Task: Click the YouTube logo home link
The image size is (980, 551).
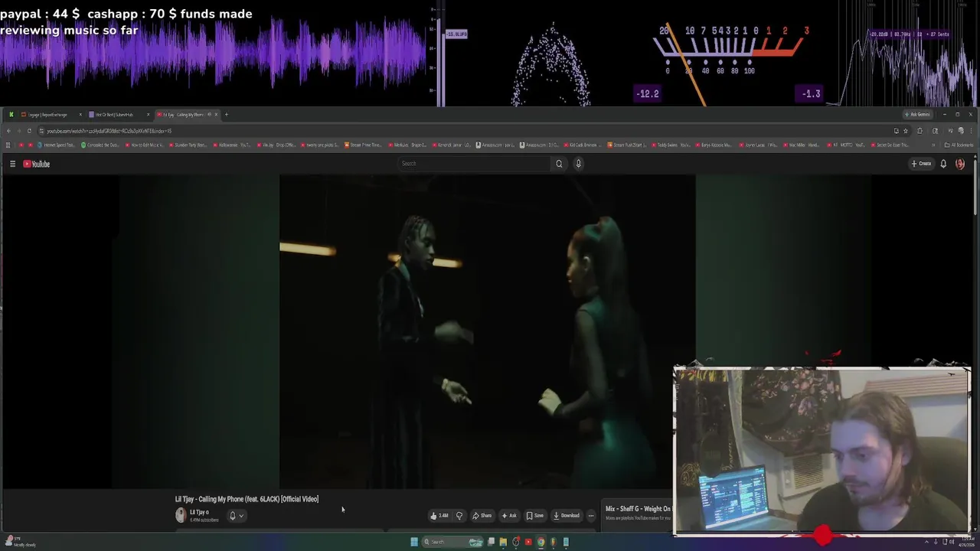Action: point(37,164)
